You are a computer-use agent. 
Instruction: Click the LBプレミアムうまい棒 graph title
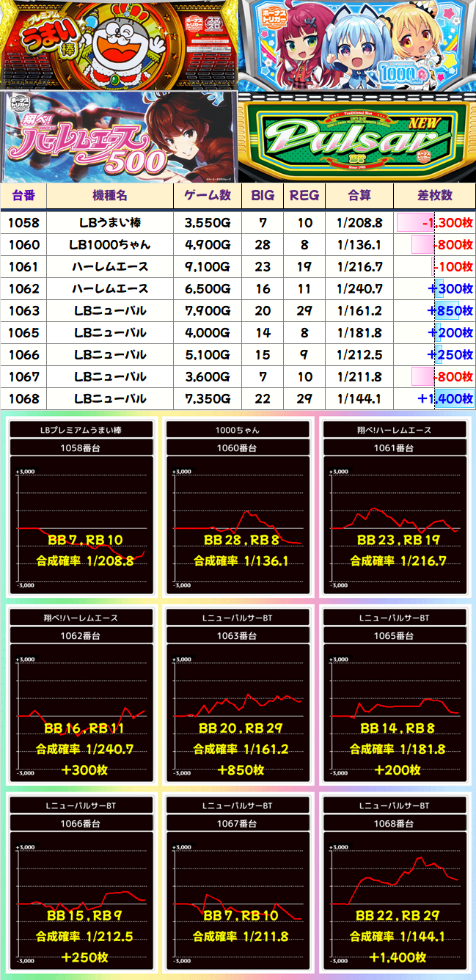(x=81, y=430)
